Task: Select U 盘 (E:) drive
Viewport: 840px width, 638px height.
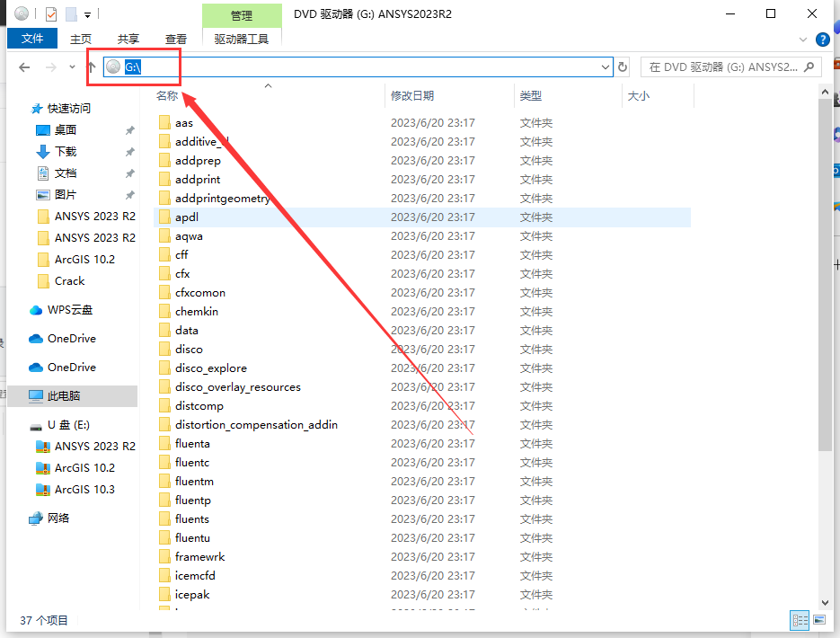Action: pos(59,425)
